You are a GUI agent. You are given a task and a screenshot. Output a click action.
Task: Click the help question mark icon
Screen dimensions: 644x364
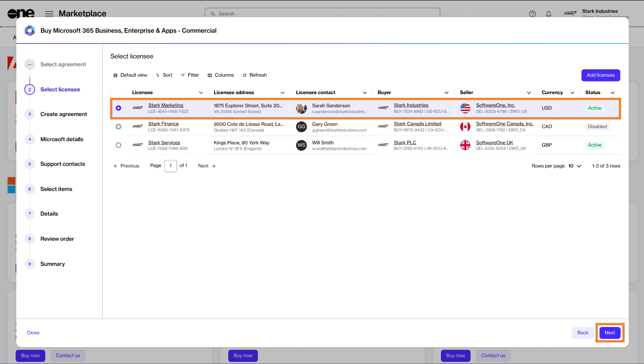(x=532, y=14)
